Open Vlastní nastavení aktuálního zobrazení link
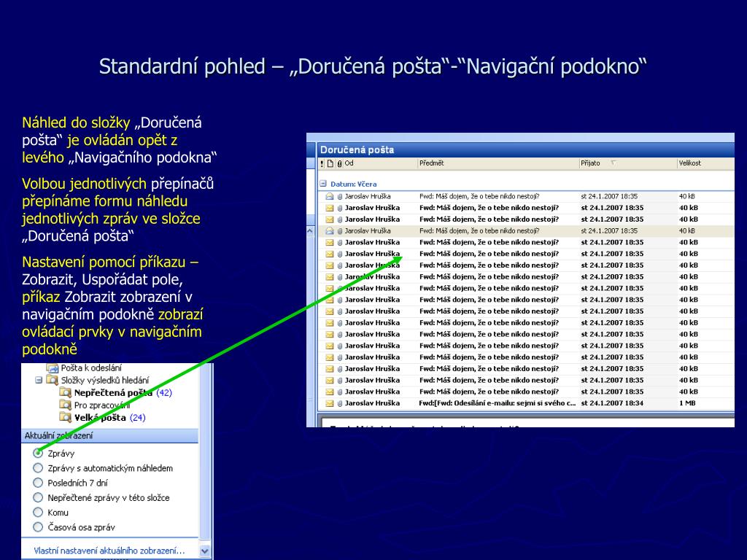The height and width of the screenshot is (560, 747). (x=109, y=551)
